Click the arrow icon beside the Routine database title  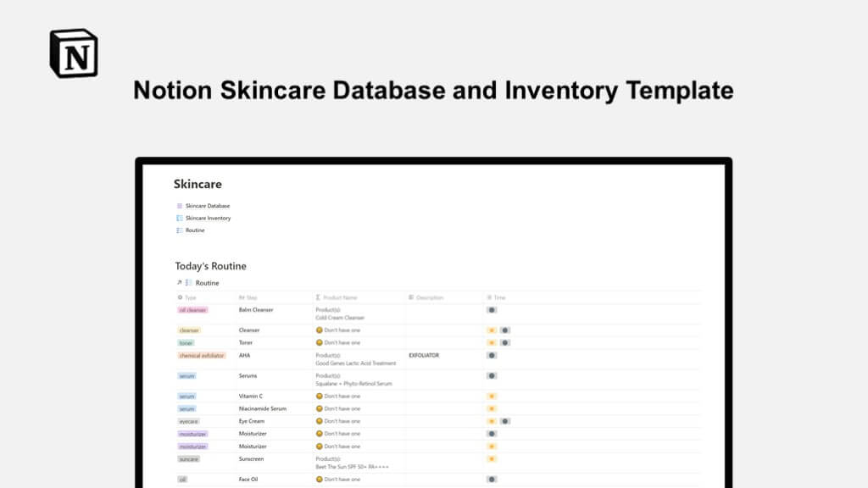(180, 283)
